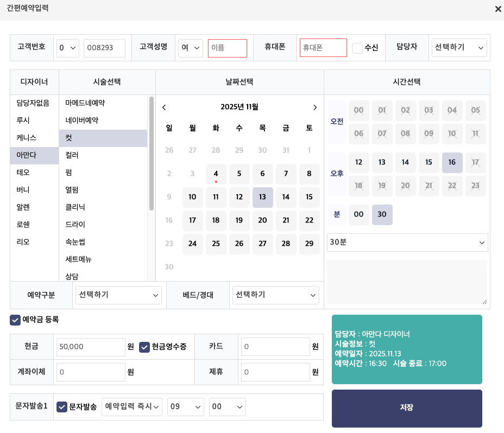Choose November 4 with red dot

[216, 174]
